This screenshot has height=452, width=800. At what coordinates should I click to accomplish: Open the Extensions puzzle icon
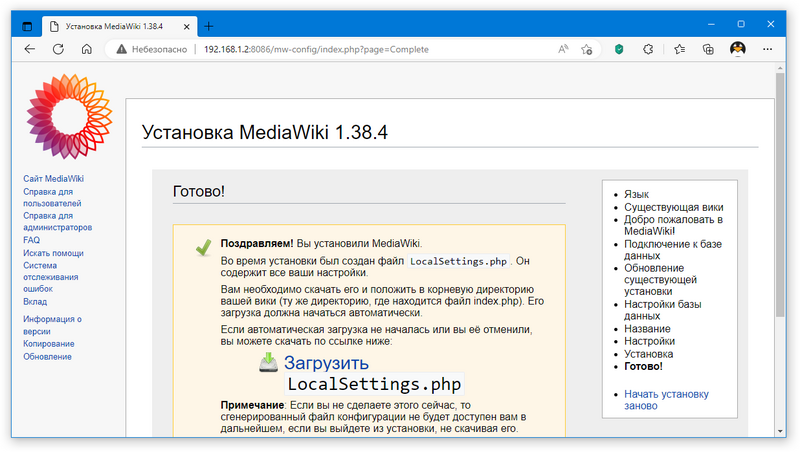(648, 49)
